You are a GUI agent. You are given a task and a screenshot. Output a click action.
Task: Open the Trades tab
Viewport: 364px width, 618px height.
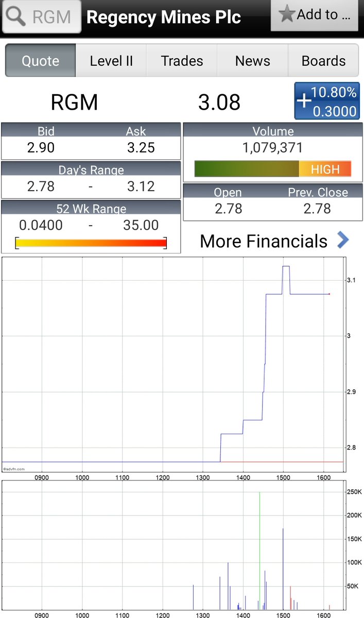click(182, 61)
